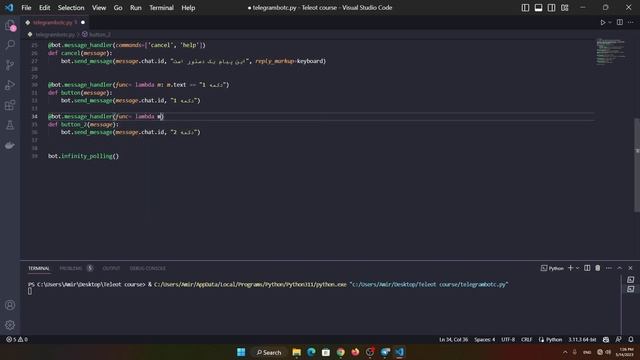The height and width of the screenshot is (360, 640).
Task: Split the editor to the right
Action: 620,22
